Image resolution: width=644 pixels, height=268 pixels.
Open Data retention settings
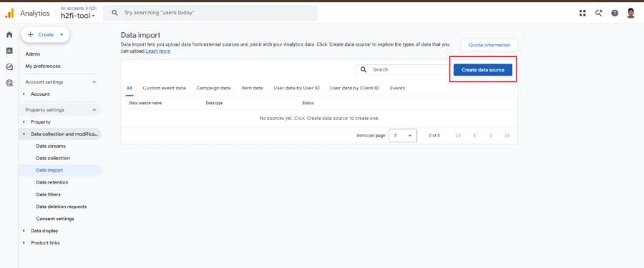click(52, 182)
